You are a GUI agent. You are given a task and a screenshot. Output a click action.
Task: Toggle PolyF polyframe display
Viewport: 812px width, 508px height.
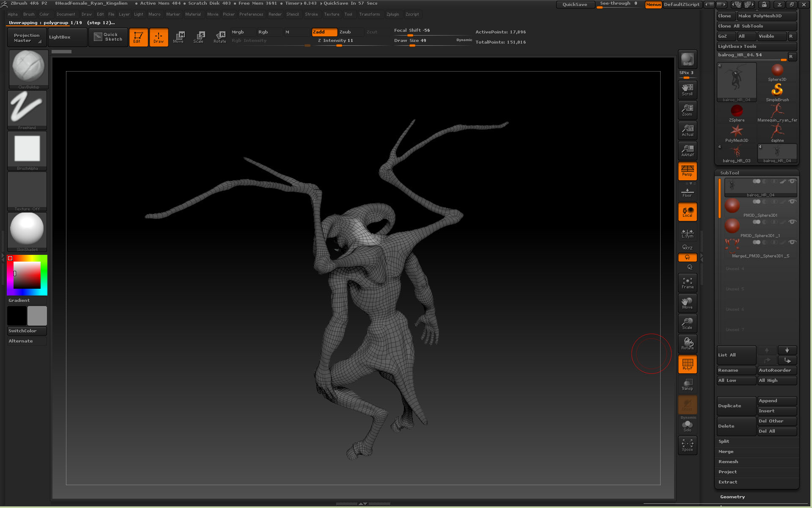(x=687, y=364)
